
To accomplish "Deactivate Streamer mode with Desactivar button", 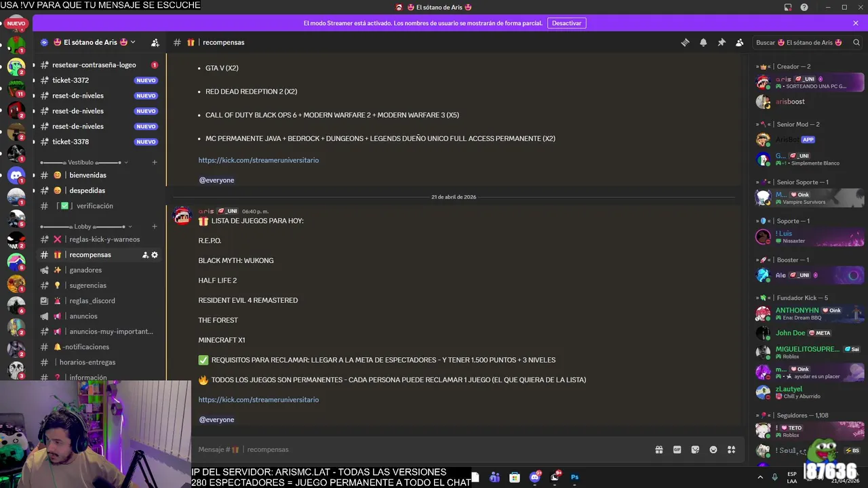I will tap(567, 23).
